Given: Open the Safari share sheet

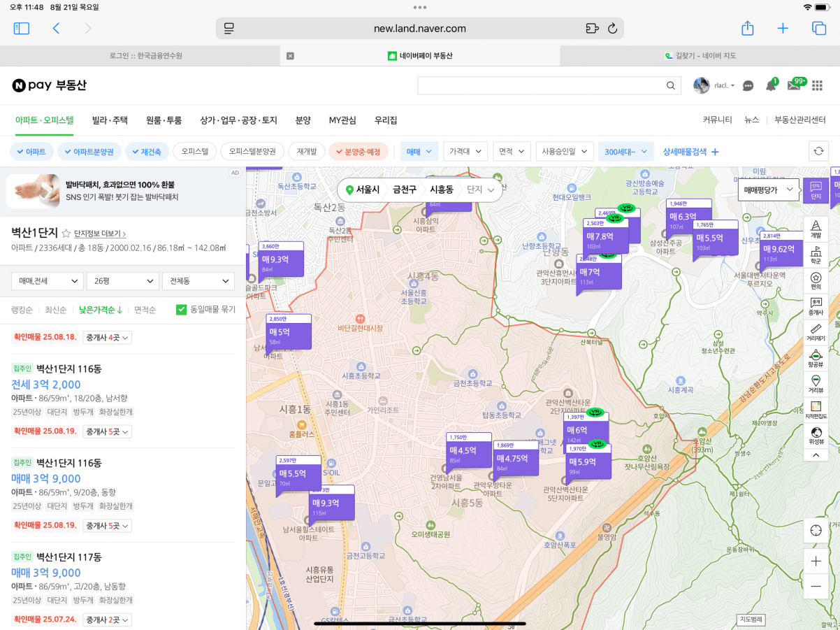Looking at the screenshot, I should [747, 28].
